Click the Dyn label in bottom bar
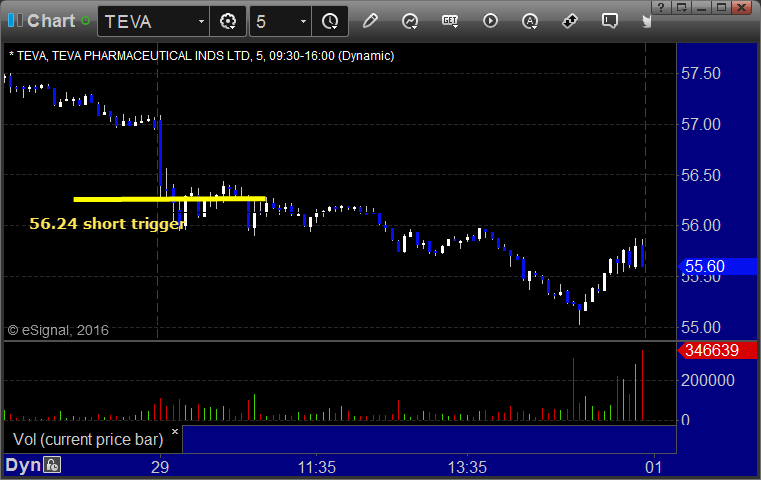The width and height of the screenshot is (761, 480). pyautogui.click(x=23, y=465)
